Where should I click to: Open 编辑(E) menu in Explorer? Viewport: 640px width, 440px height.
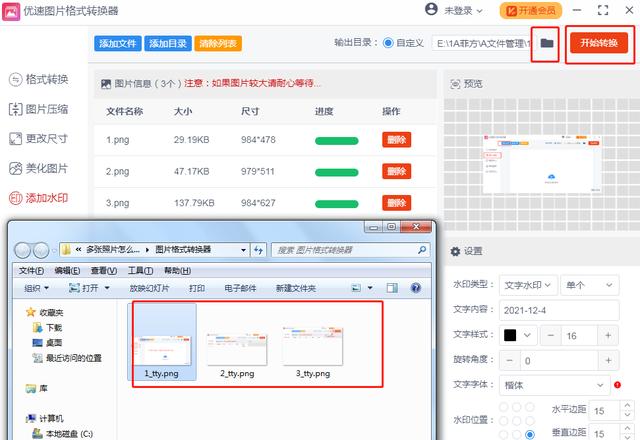[67, 271]
